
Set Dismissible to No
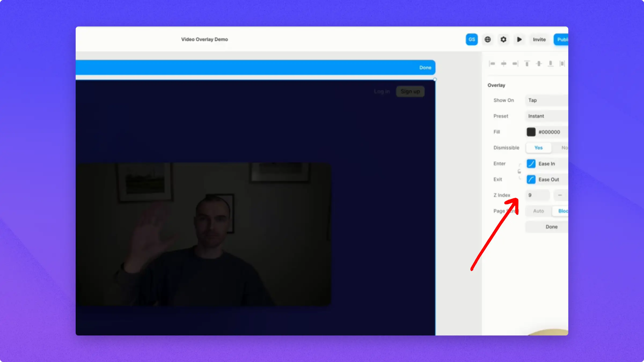pyautogui.click(x=564, y=148)
